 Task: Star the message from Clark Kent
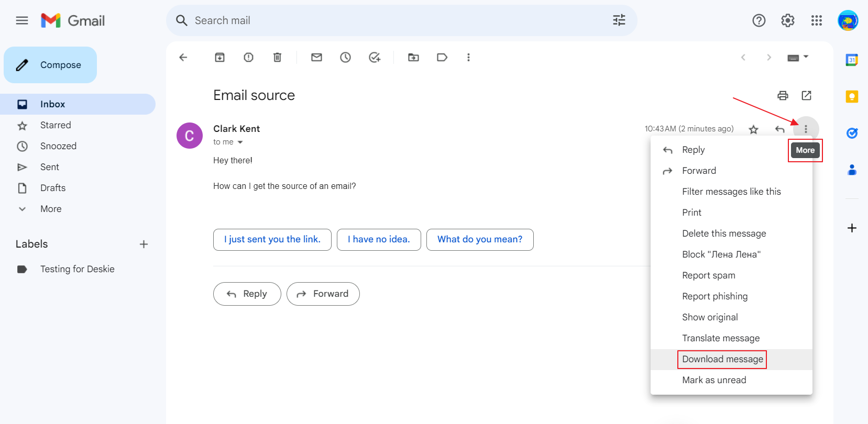click(753, 129)
